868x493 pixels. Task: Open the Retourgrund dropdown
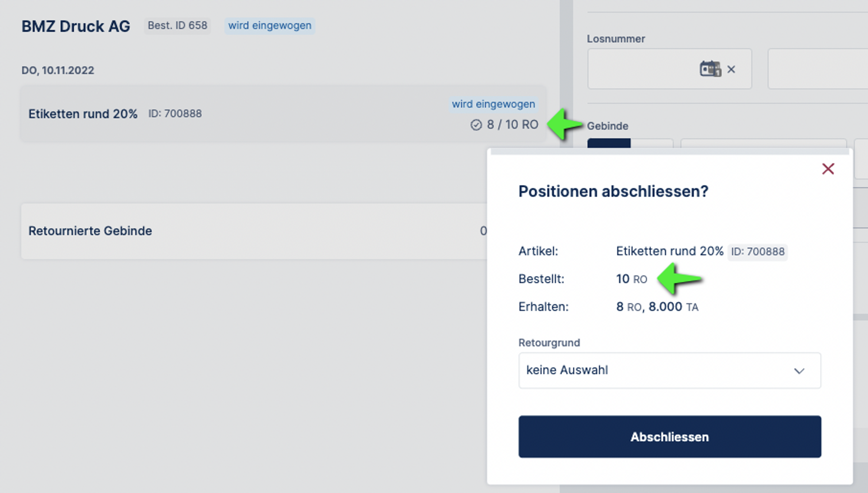pyautogui.click(x=669, y=371)
